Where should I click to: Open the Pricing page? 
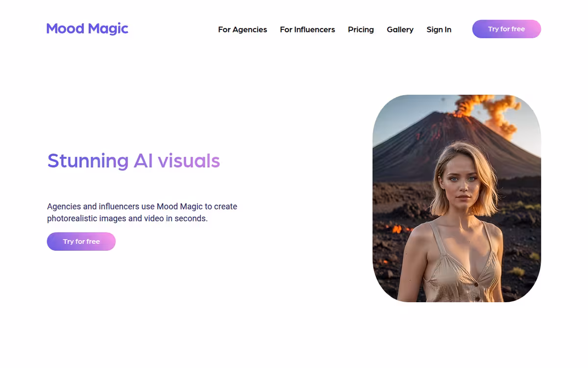tap(361, 29)
